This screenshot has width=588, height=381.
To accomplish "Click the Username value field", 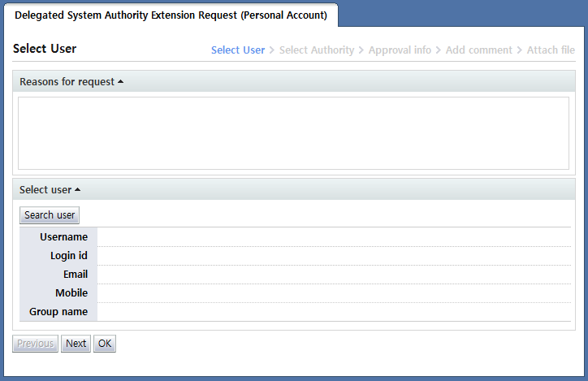I will tap(333, 237).
